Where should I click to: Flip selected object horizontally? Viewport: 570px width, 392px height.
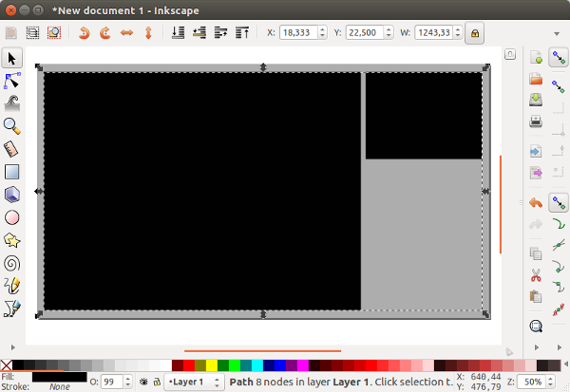tap(126, 32)
